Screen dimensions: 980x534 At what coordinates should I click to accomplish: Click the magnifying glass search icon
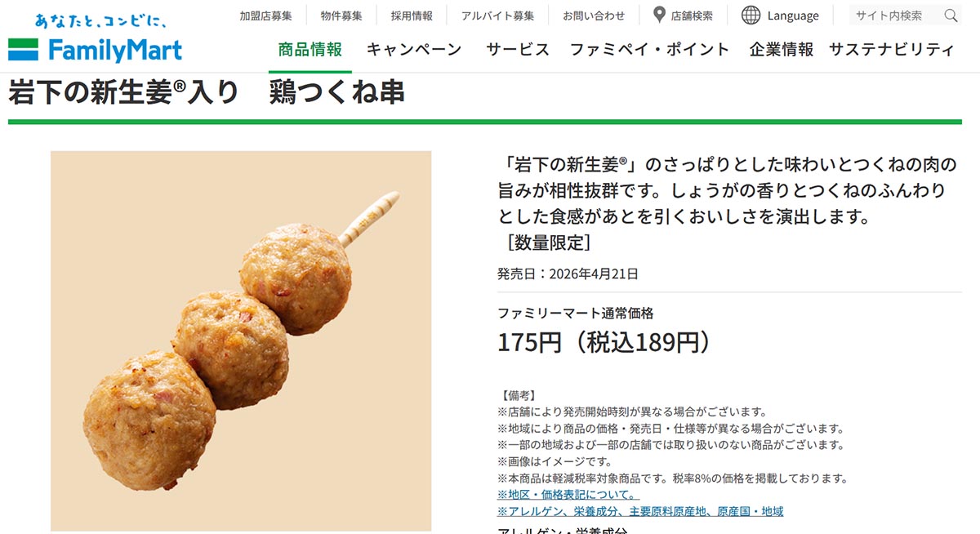[x=951, y=16]
